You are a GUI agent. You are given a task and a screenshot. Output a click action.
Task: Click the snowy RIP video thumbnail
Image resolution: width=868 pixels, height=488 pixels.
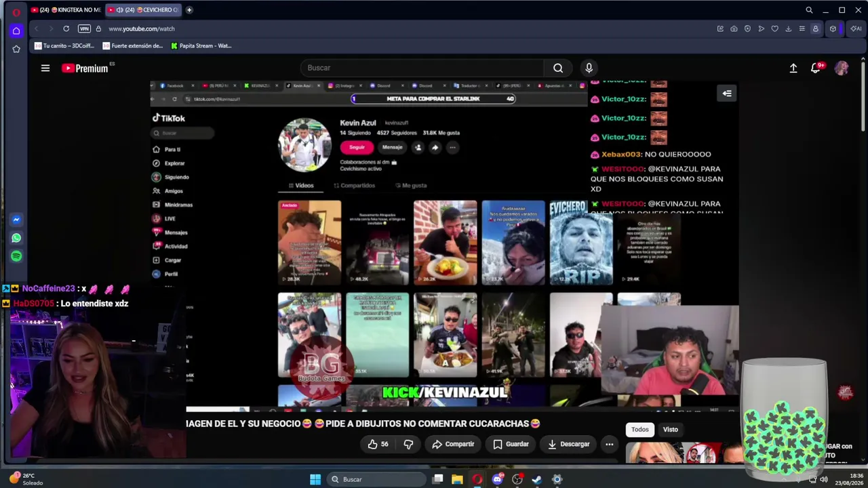pos(581,242)
